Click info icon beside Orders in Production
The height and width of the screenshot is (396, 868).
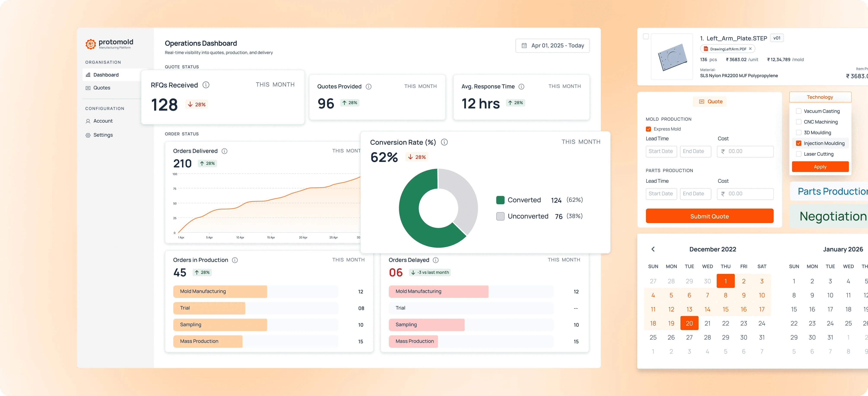coord(235,260)
